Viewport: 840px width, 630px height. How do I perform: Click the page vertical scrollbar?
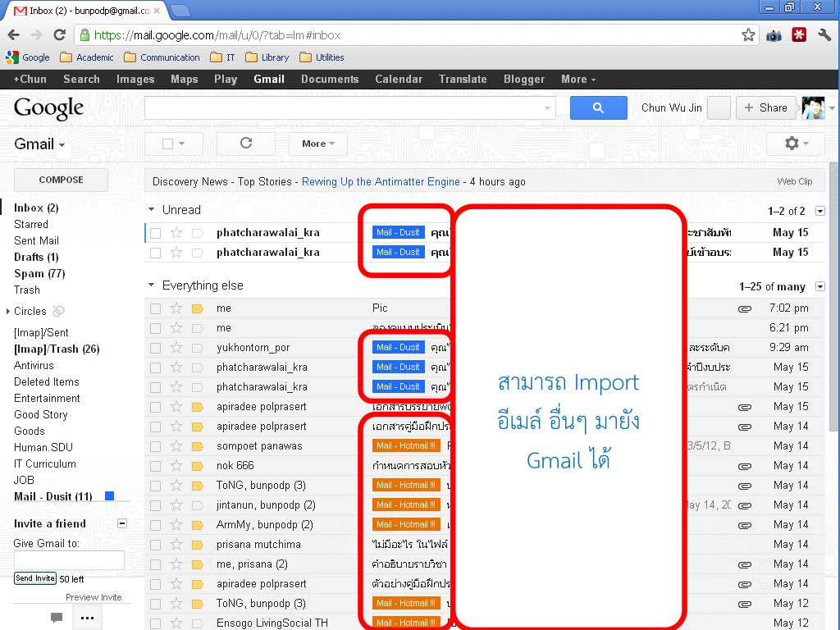pyautogui.click(x=834, y=295)
